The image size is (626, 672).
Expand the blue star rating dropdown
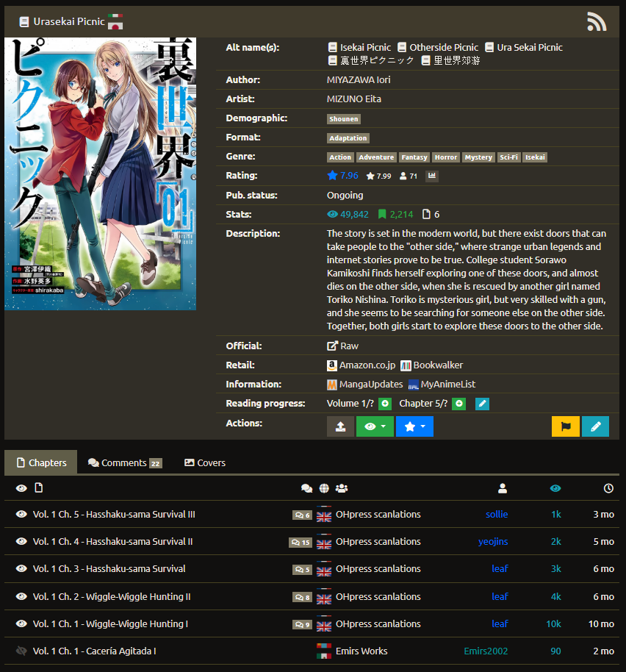point(414,426)
